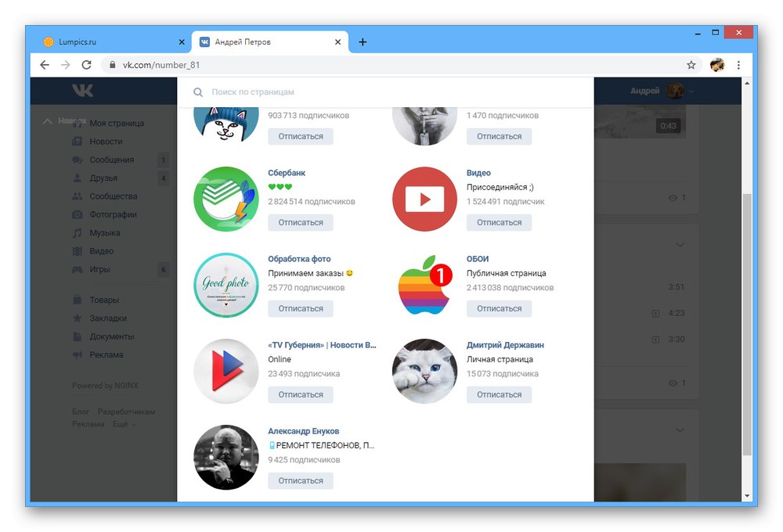Open the Обработка фото link

pos(299,259)
